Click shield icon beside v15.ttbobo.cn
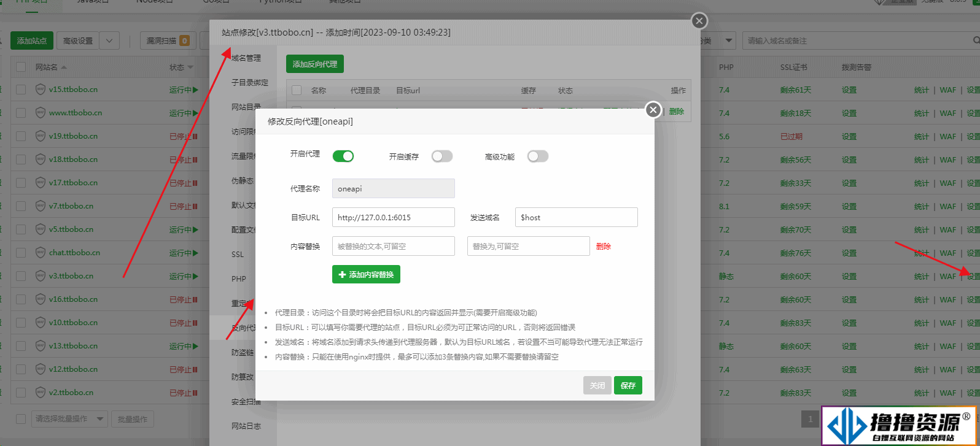 click(x=41, y=90)
